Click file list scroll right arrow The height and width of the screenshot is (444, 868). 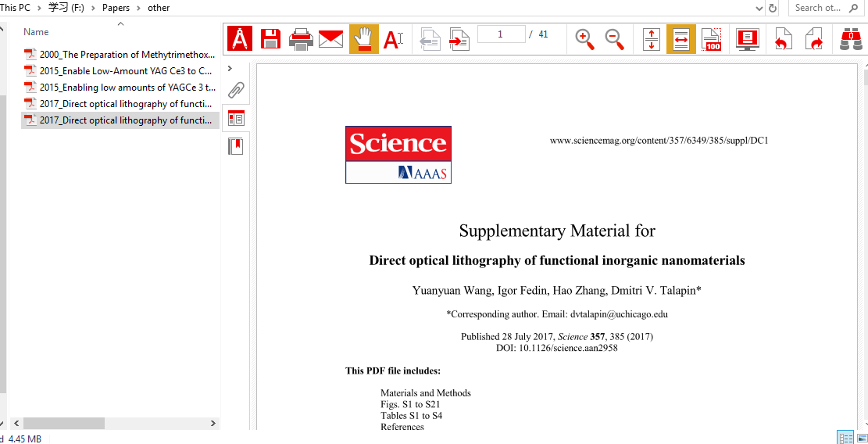[213, 423]
